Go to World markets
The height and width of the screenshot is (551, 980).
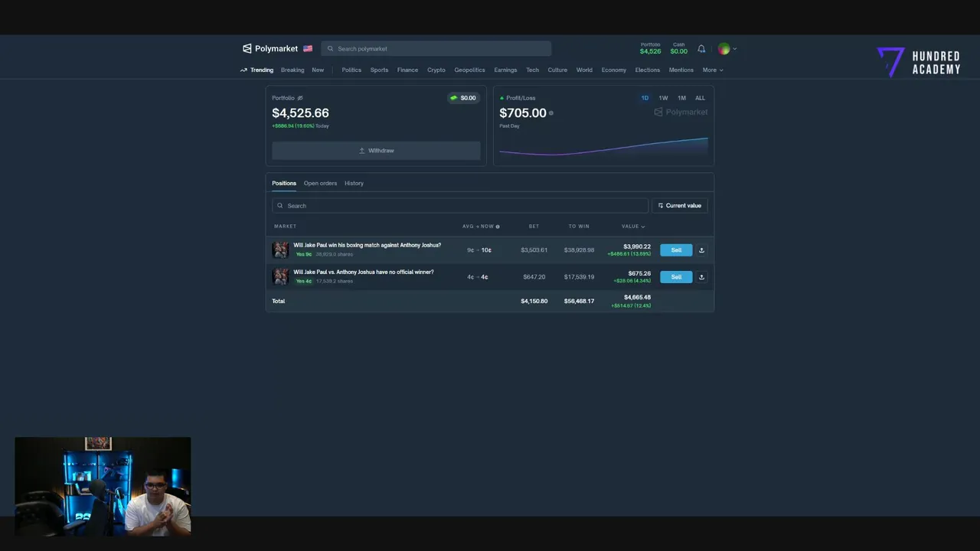[584, 70]
